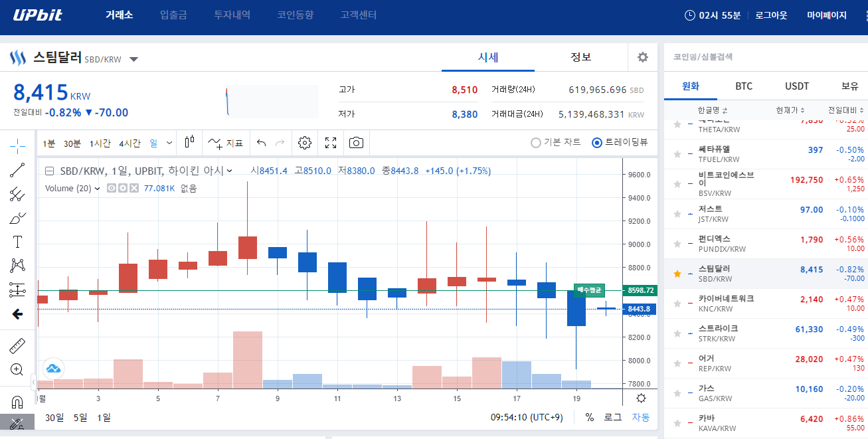Select the long position prediction tool
The width and height of the screenshot is (868, 439).
coord(18,290)
